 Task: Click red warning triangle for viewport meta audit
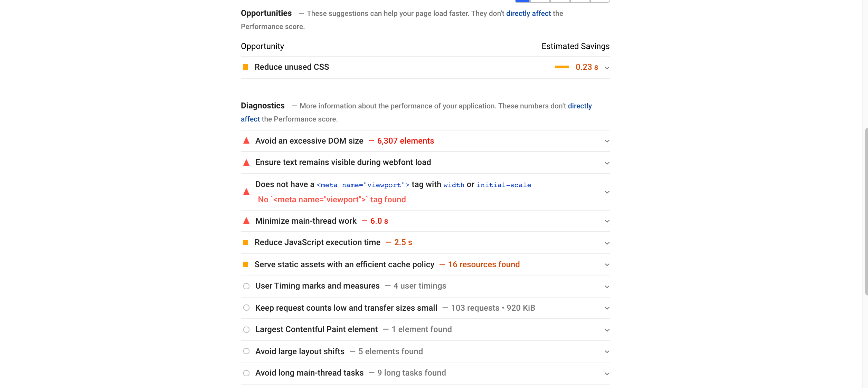[x=246, y=192]
